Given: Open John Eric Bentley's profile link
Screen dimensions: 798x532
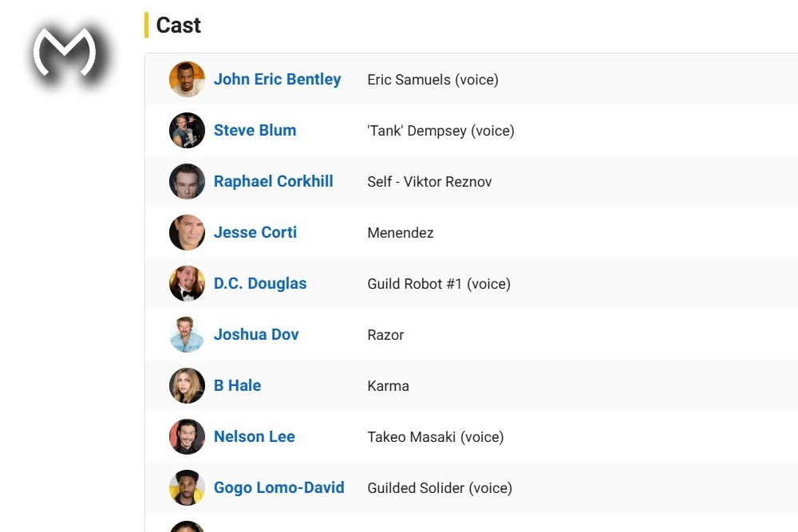Looking at the screenshot, I should [x=277, y=79].
